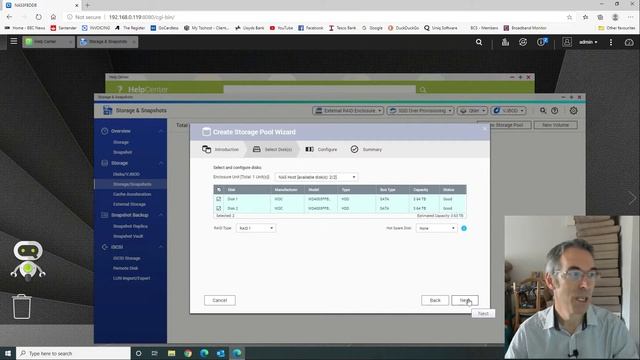Open Windows Start menu
Screen dimensions: 640x360
(8, 353)
